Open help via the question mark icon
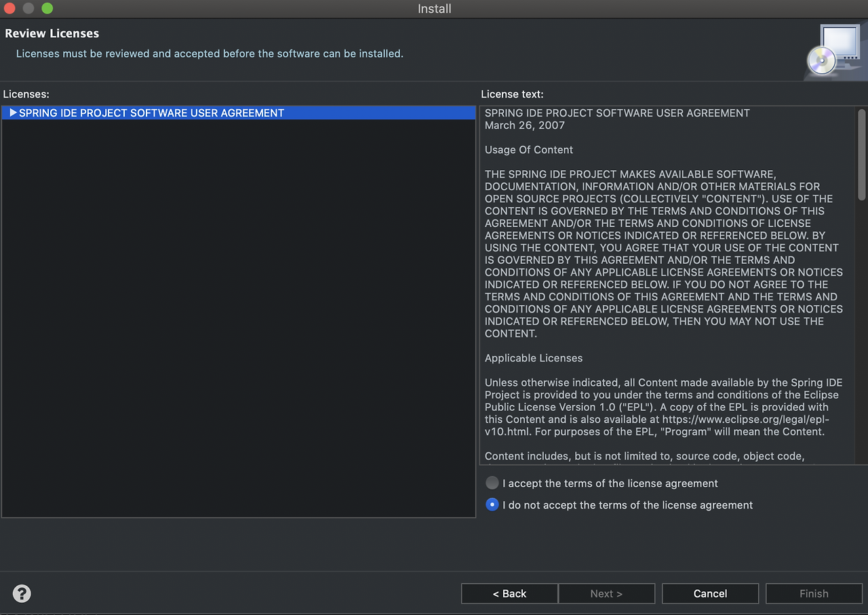This screenshot has width=868, height=615. [21, 593]
